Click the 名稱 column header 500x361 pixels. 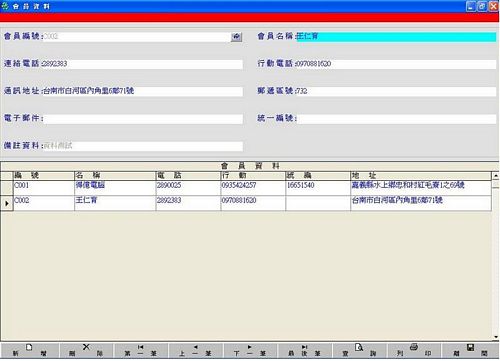coord(115,176)
